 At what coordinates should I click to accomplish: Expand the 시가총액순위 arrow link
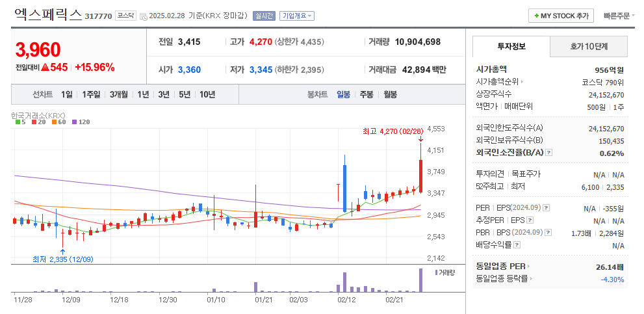click(x=500, y=81)
